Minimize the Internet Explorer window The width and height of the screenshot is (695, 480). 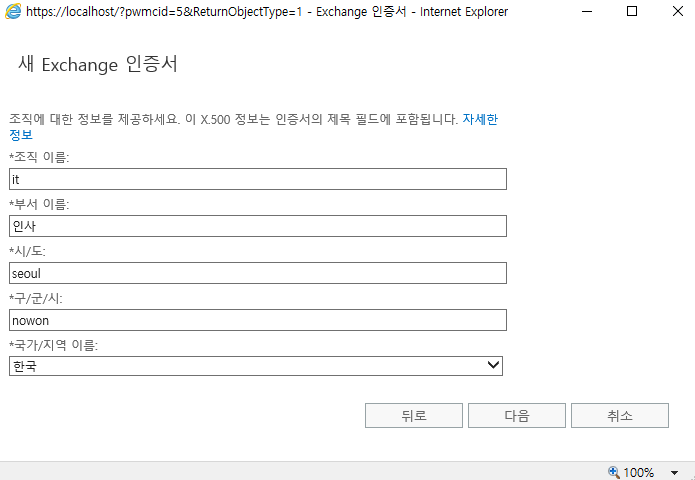coord(586,12)
